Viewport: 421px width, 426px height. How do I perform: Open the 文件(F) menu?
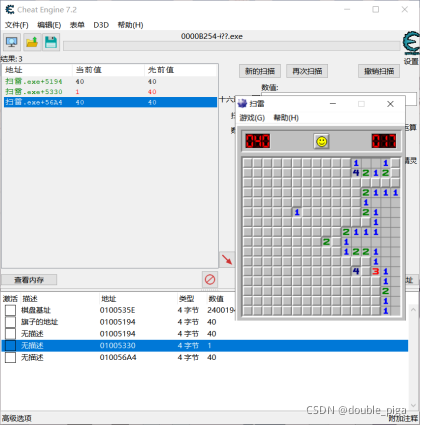(17, 25)
